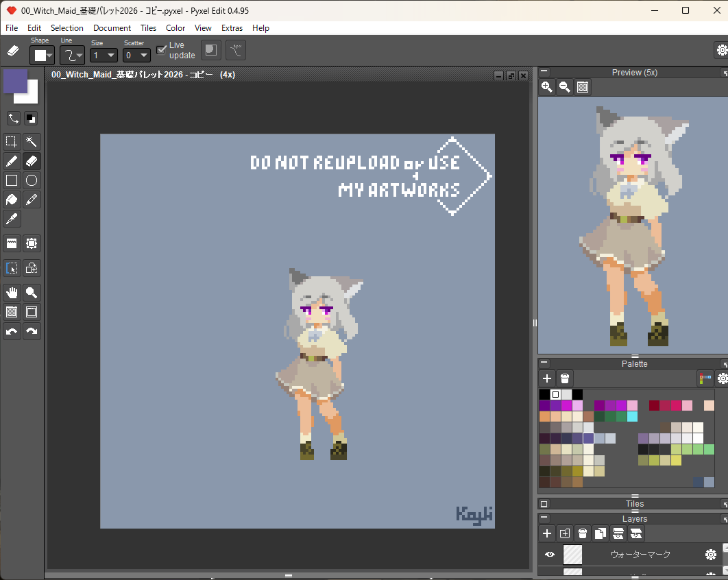The image size is (728, 580).
Task: Open the File menu
Action: click(12, 28)
